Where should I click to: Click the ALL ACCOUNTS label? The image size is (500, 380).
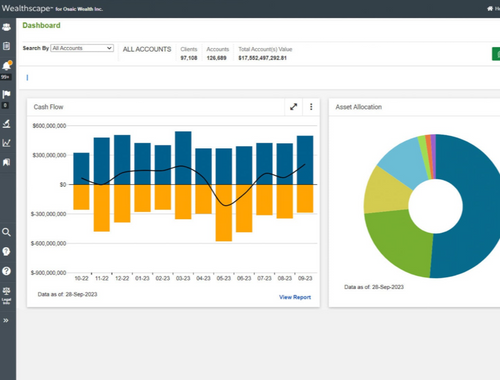147,49
